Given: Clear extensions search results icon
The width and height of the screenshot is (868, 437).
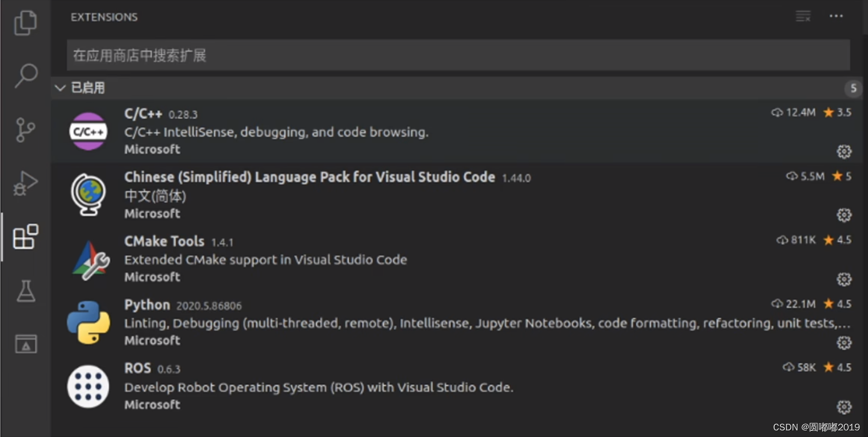Looking at the screenshot, I should point(803,16).
